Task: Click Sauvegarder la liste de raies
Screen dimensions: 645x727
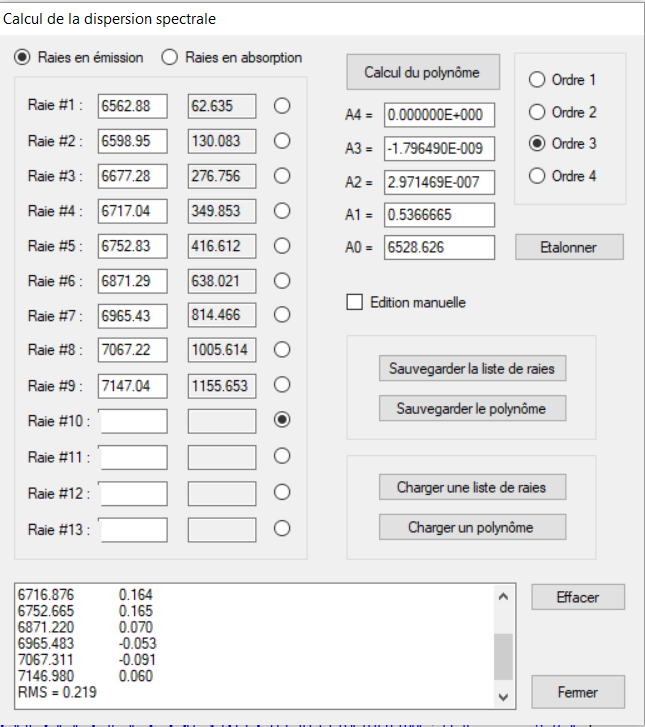Action: [472, 368]
